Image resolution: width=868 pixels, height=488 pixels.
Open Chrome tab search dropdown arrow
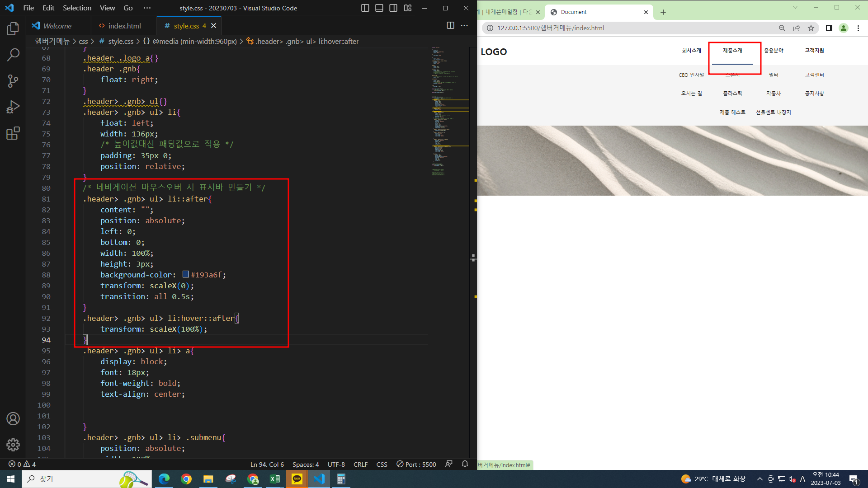pos(795,8)
